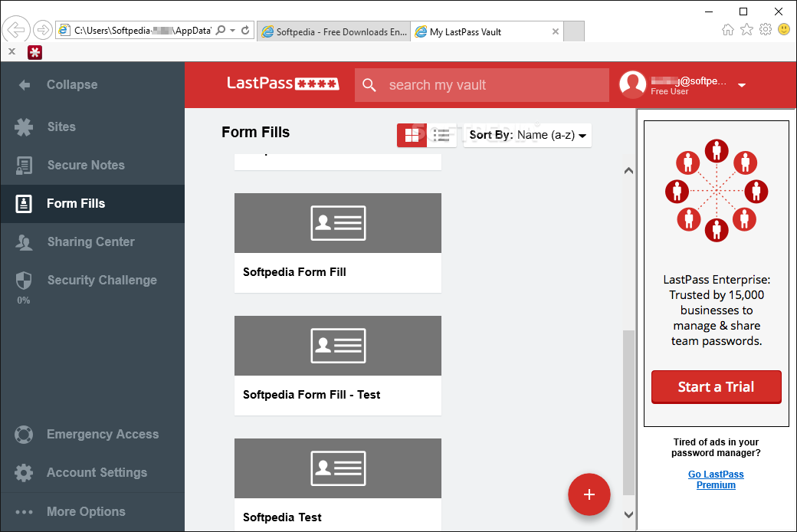The width and height of the screenshot is (797, 532).
Task: Open the Softpedia Form Fill - Test thumbnail
Action: (337, 346)
